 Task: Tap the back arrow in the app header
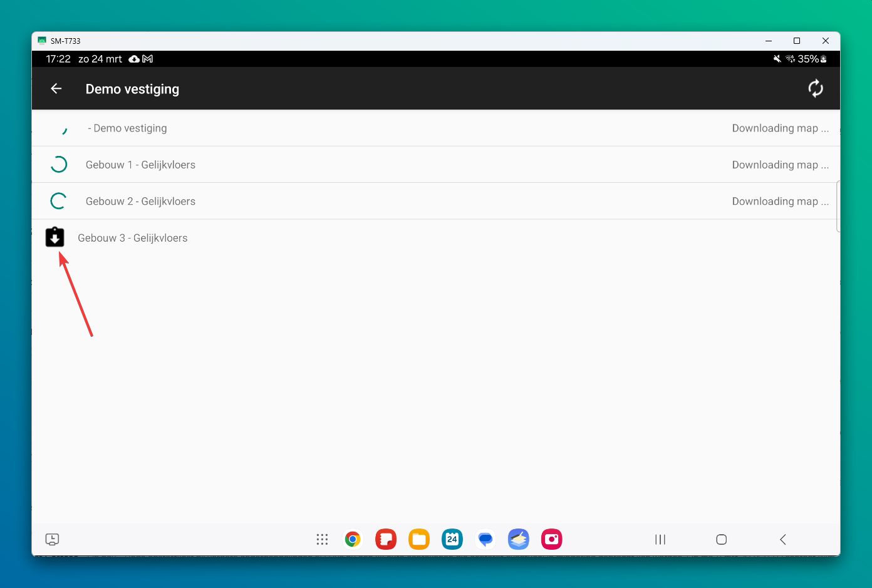[56, 89]
